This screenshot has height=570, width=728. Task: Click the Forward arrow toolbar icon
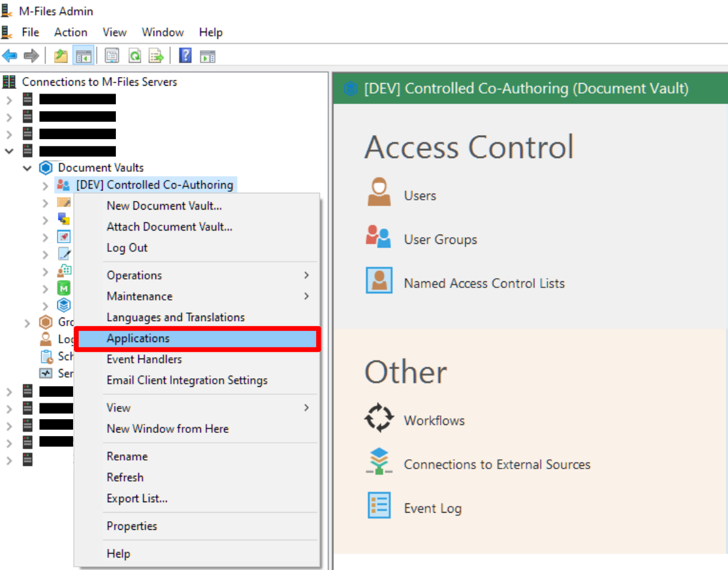point(31,56)
